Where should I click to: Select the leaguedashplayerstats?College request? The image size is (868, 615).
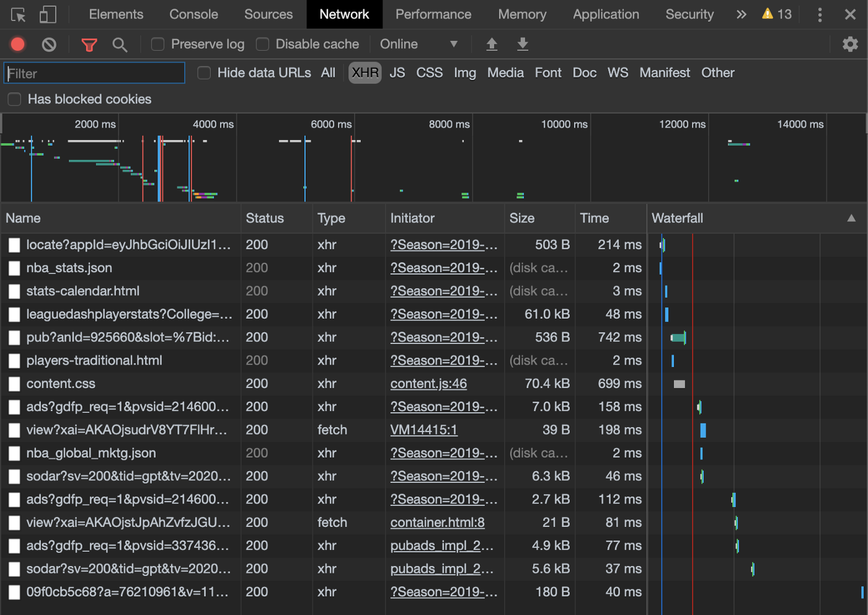click(129, 314)
